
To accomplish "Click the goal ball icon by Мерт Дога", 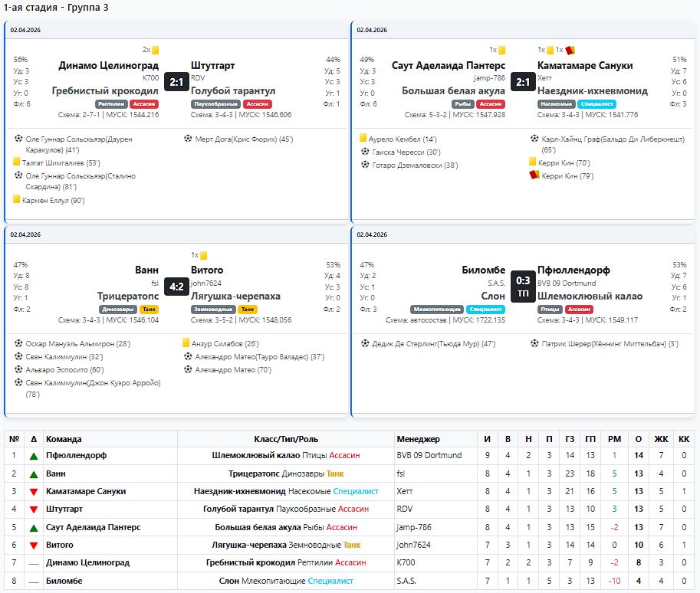I will (x=188, y=139).
